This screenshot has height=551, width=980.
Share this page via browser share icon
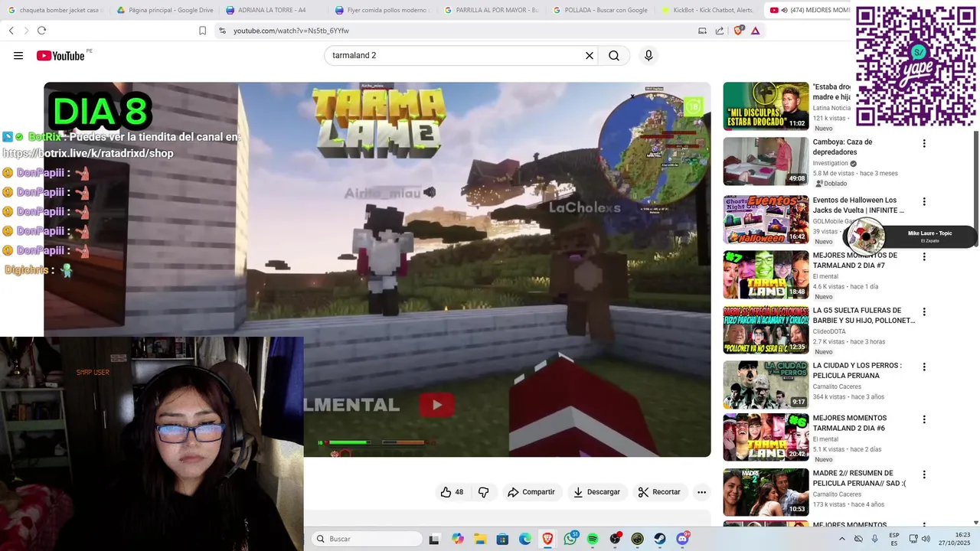point(720,31)
